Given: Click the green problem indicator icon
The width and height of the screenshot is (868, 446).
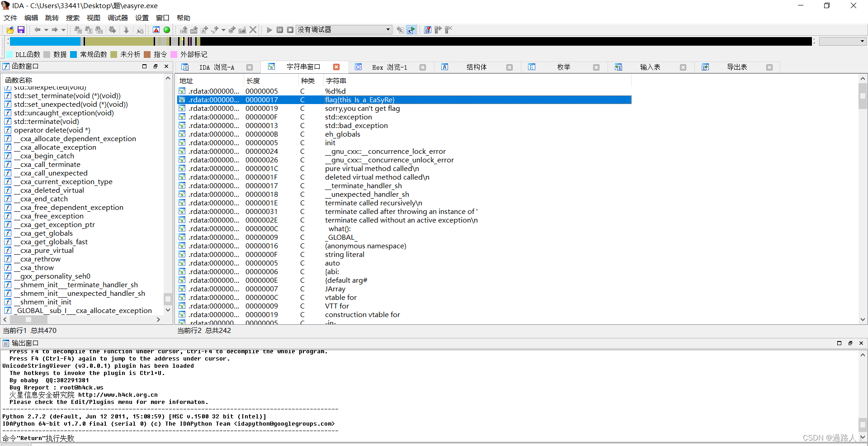Looking at the screenshot, I should pyautogui.click(x=167, y=29).
